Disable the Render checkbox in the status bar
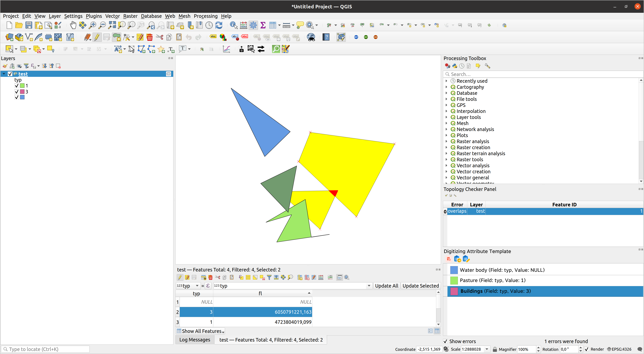 click(x=587, y=349)
